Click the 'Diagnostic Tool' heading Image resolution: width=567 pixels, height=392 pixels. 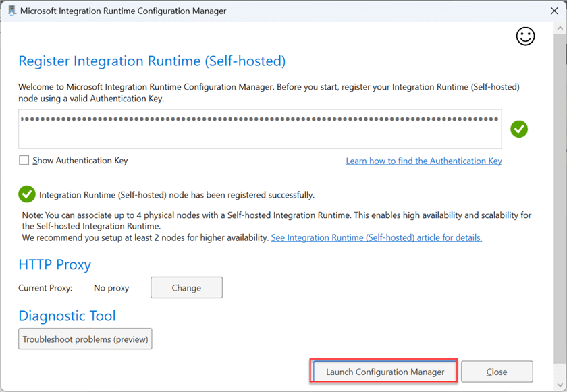pyautogui.click(x=67, y=316)
